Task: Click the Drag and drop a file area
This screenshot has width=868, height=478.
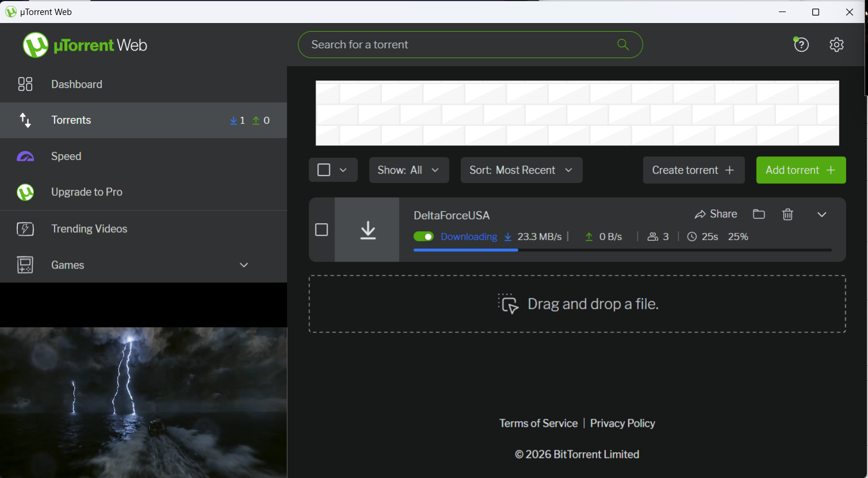Action: [x=577, y=304]
